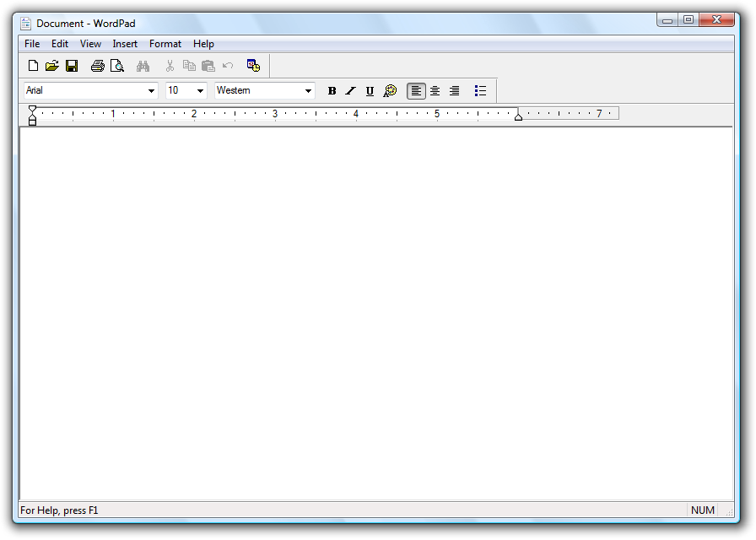This screenshot has height=540, width=756.
Task: Select Center paragraph alignment
Action: pos(435,90)
